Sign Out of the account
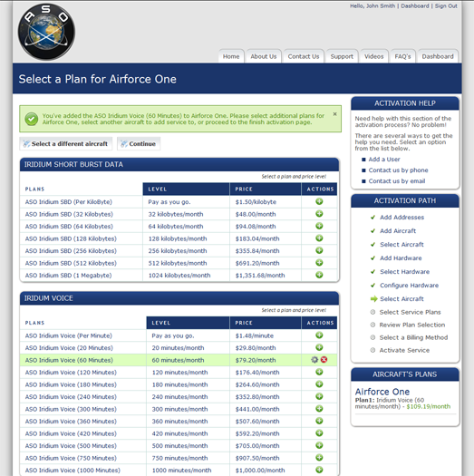This screenshot has width=474, height=476. pos(446,6)
